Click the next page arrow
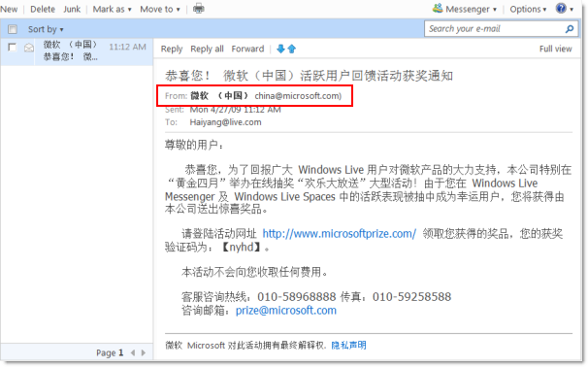588x367 pixels. [x=144, y=352]
